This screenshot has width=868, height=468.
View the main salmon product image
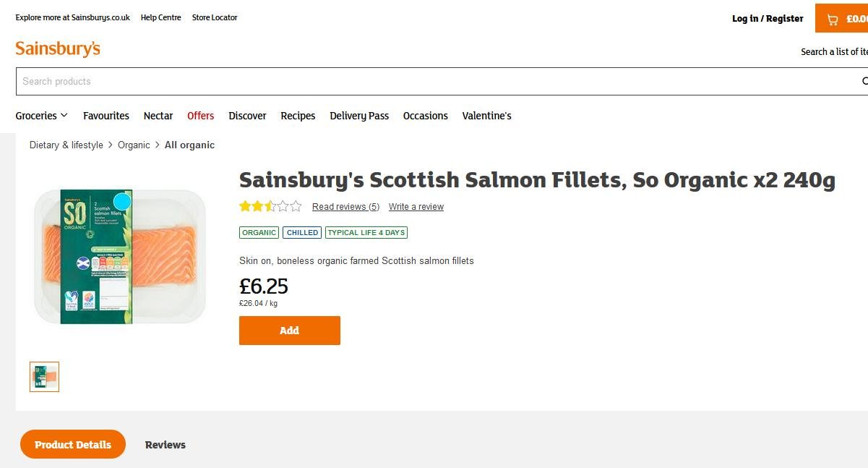[120, 256]
